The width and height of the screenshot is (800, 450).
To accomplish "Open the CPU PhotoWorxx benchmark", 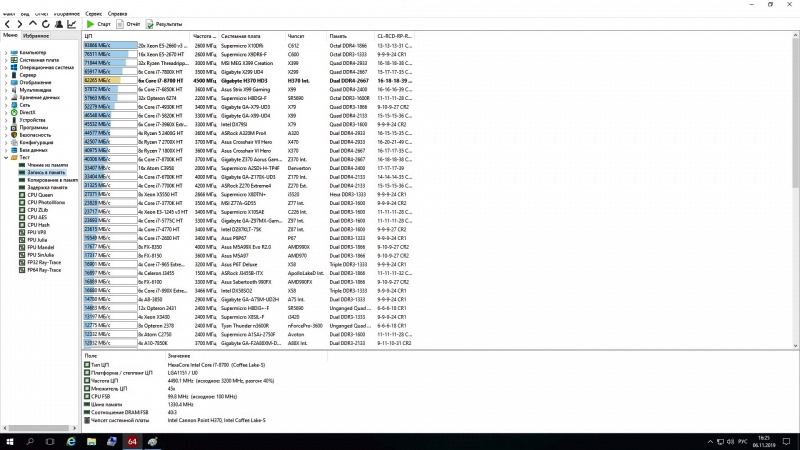I will (x=46, y=203).
